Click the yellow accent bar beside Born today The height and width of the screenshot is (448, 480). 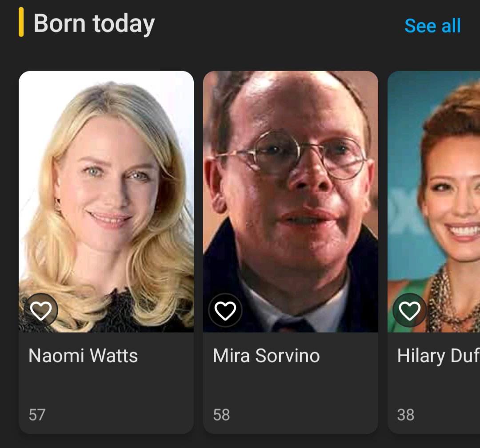21,22
